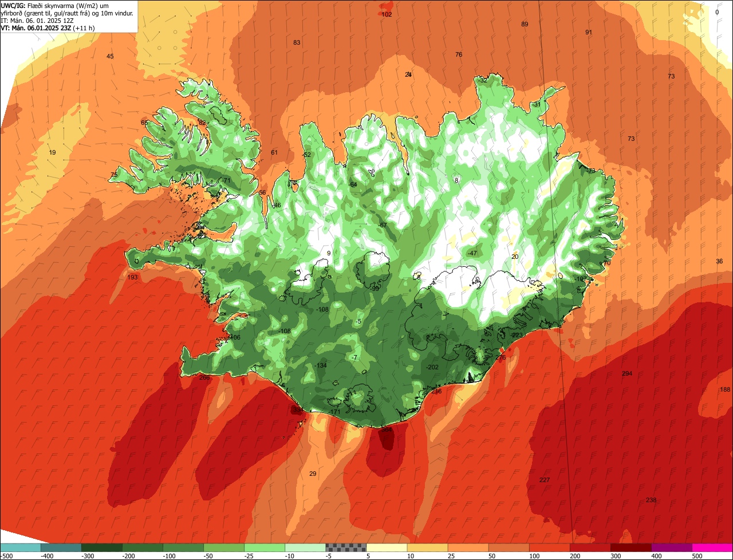The image size is (733, 560).
Task: Click the map value 76 north of Iceland
Action: (x=459, y=54)
